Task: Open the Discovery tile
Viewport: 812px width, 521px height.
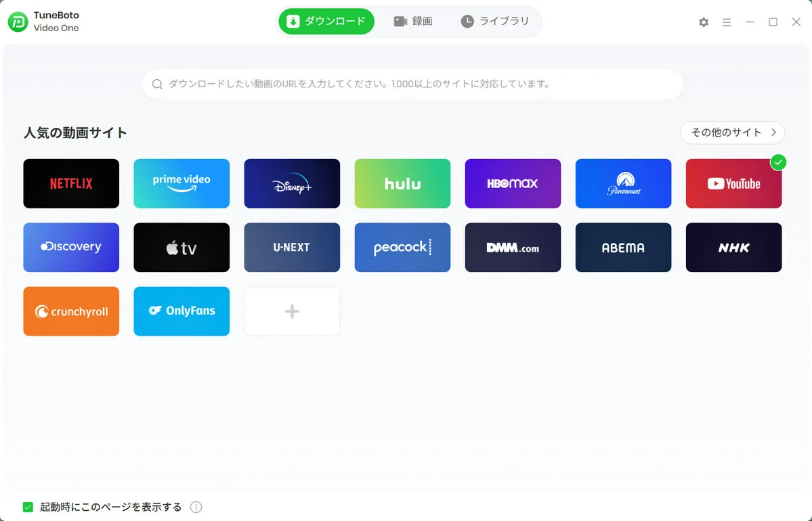Action: [x=71, y=248]
